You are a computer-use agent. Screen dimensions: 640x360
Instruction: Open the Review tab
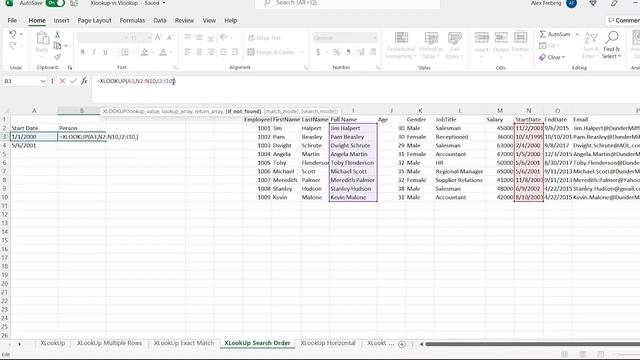(184, 20)
